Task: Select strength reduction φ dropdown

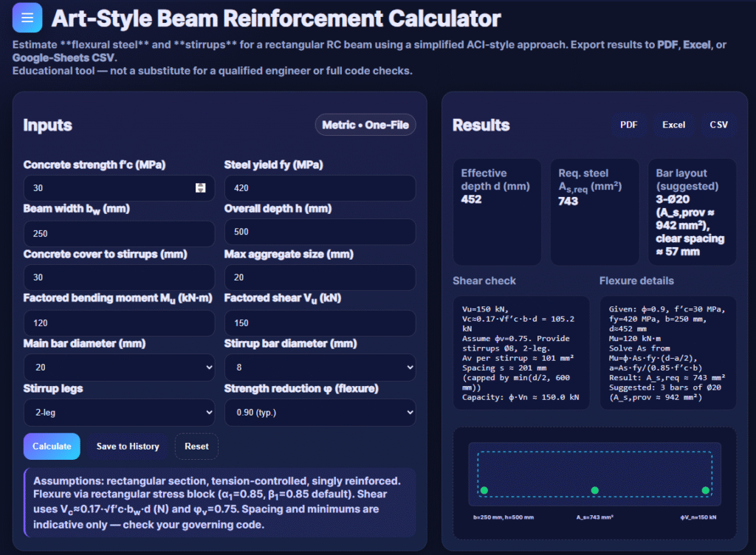Action: point(320,413)
